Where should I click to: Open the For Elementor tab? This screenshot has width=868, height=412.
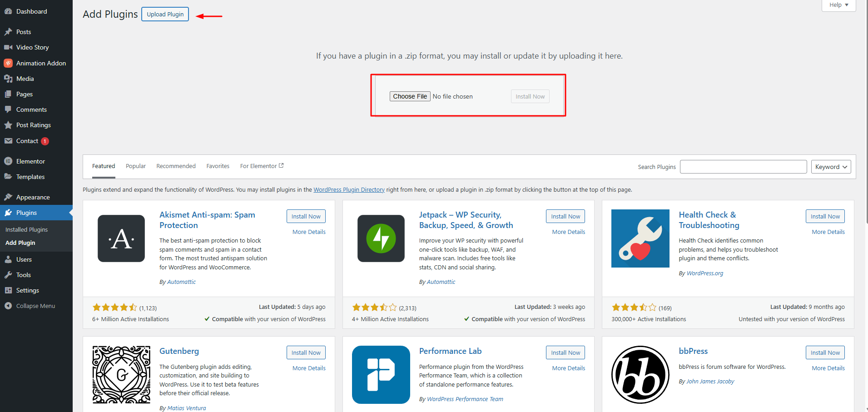(262, 166)
